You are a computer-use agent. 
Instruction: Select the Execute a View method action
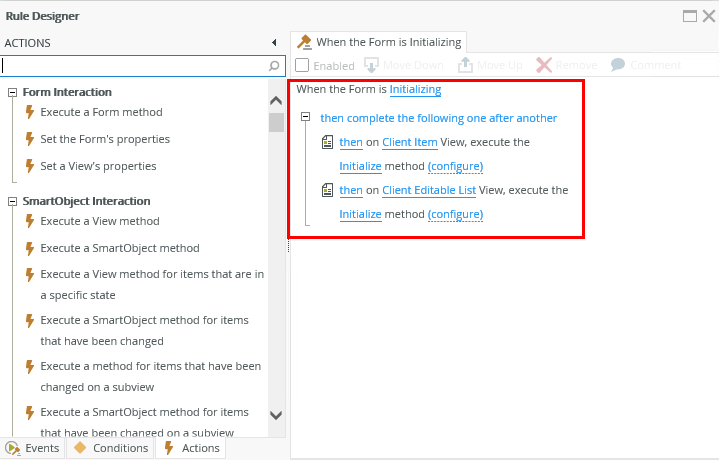[99, 221]
